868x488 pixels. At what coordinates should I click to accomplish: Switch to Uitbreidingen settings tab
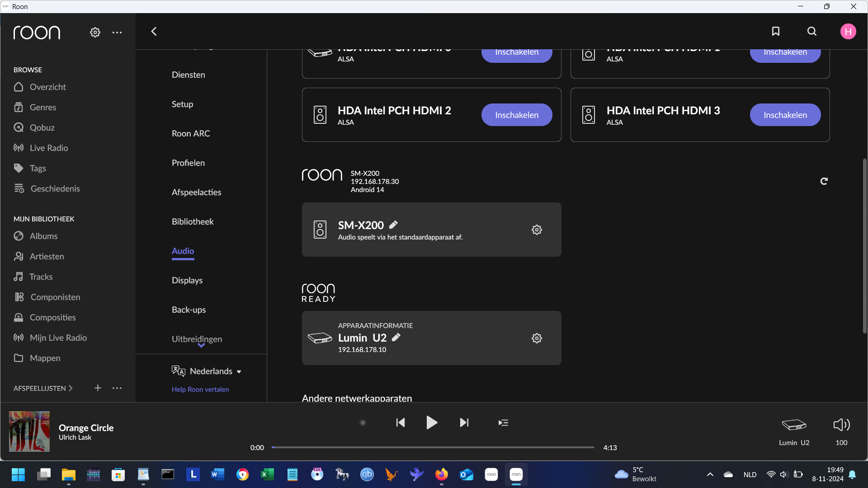pos(197,339)
